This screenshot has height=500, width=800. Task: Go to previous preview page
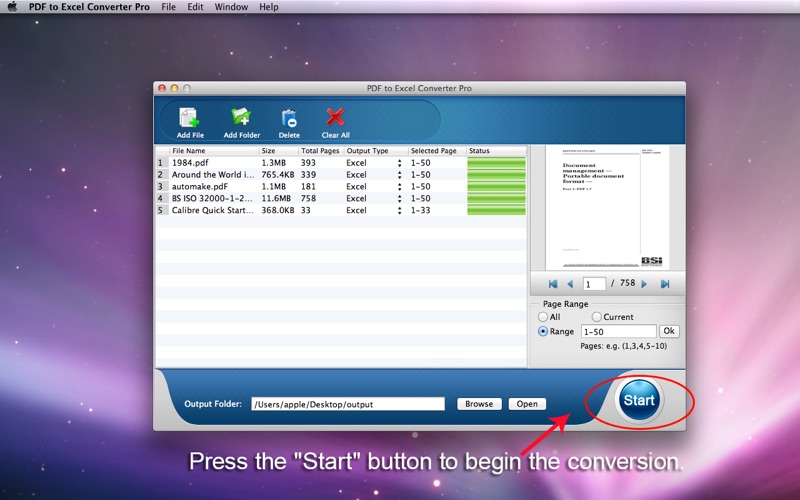[x=570, y=284]
